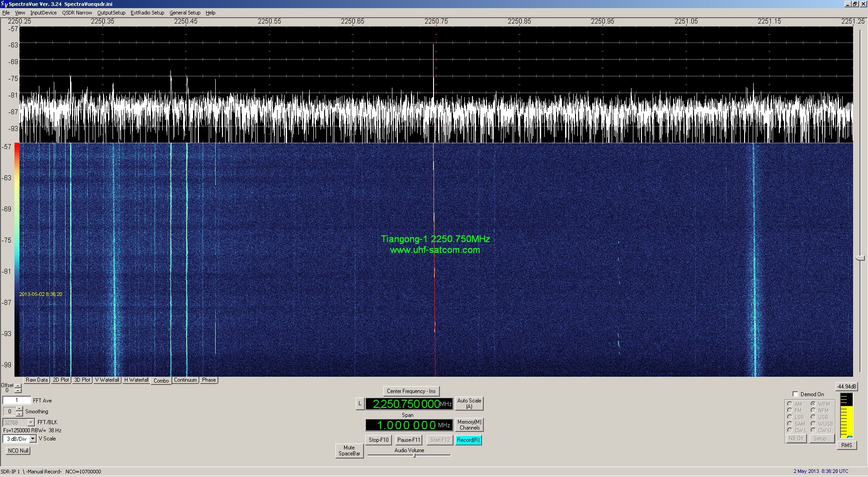Screen dimensions: 868x477
Task: Click the RMS meter mode button
Action: coord(846,445)
